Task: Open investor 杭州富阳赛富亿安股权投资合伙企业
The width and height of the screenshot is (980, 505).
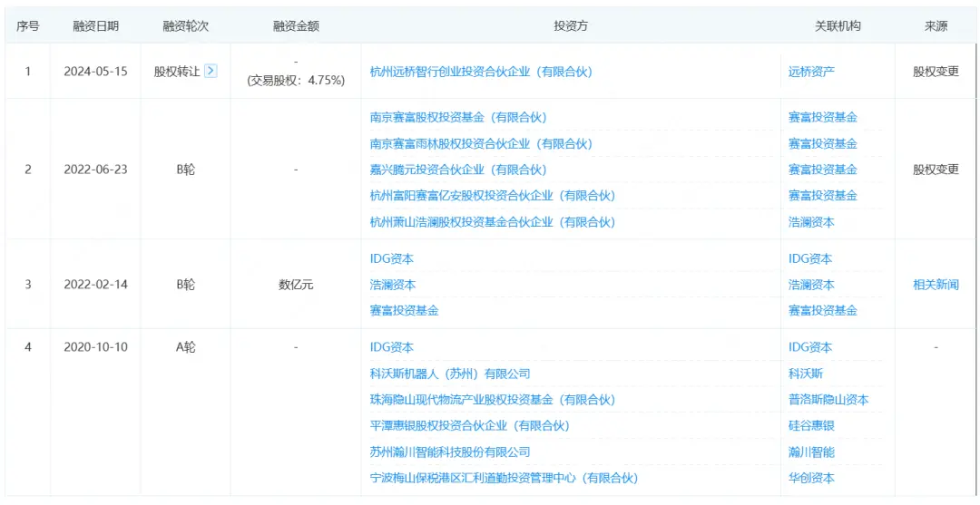Action: coord(493,196)
